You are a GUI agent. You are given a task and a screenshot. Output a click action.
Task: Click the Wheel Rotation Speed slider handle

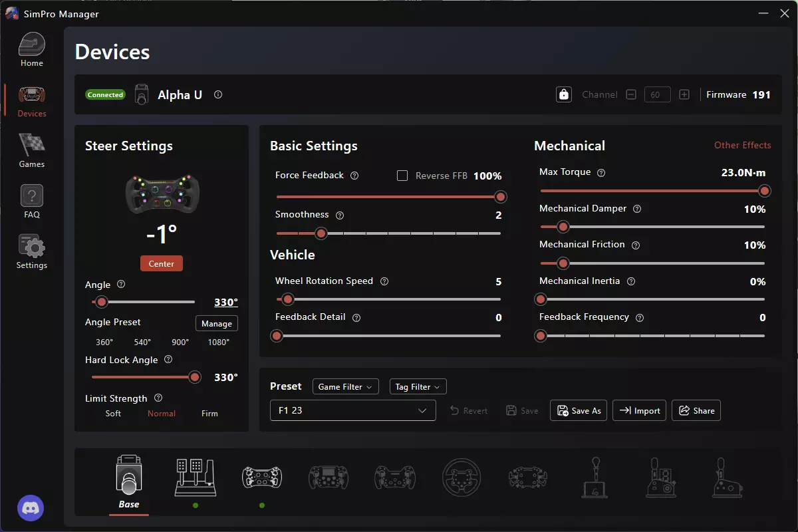(x=288, y=299)
